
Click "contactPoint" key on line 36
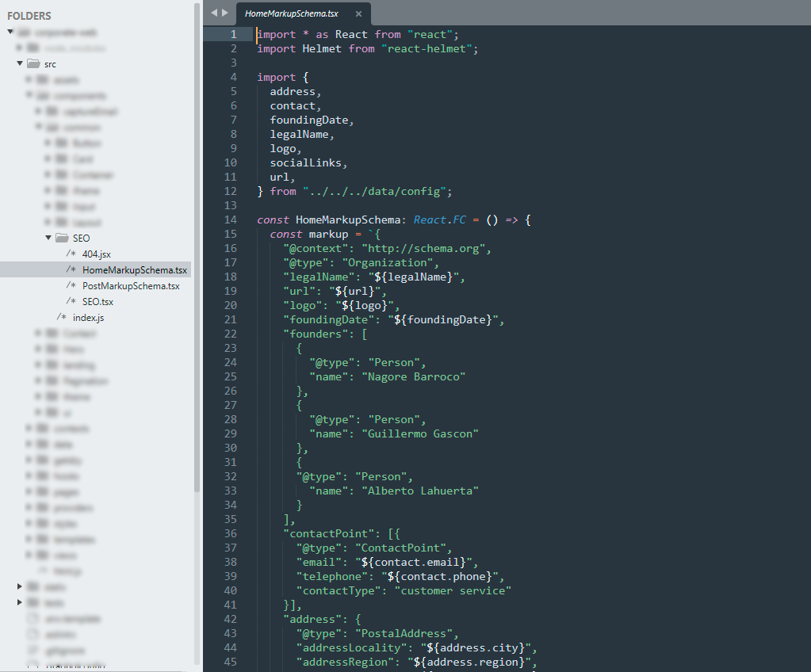tap(331, 533)
